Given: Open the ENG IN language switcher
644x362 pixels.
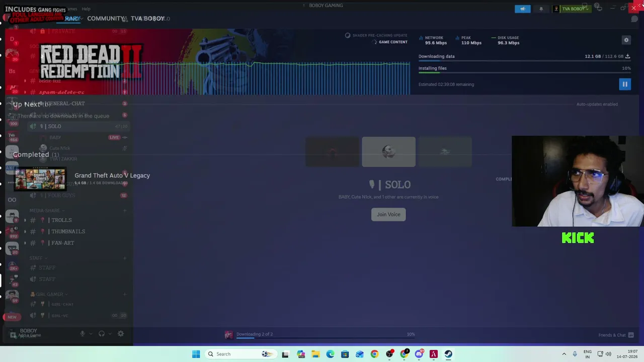Looking at the screenshot, I should pyautogui.click(x=588, y=354).
